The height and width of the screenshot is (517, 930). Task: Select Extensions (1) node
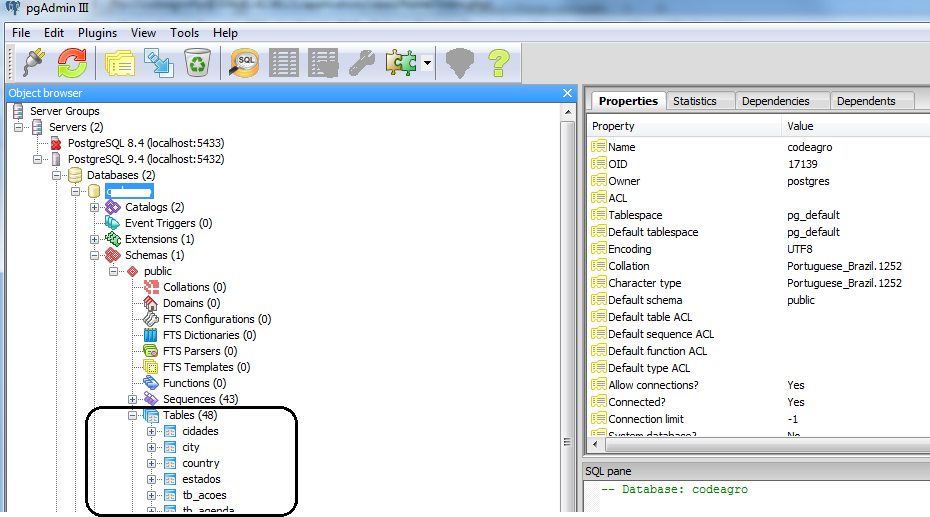pos(160,239)
